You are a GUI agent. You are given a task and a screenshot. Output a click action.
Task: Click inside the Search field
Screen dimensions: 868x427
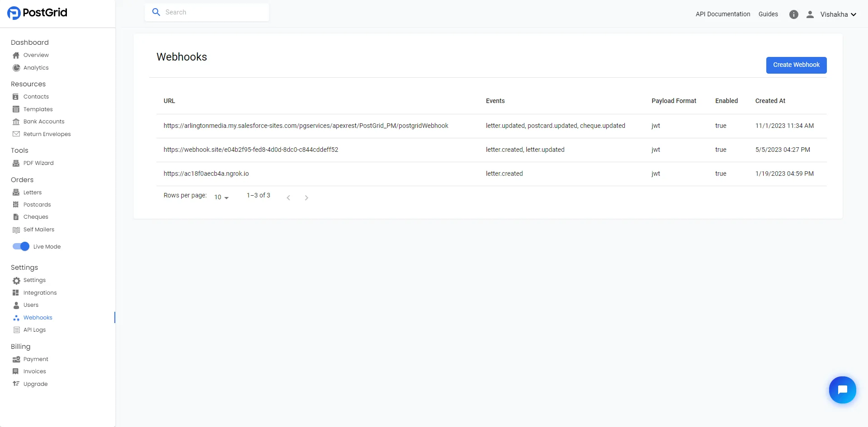tap(208, 12)
